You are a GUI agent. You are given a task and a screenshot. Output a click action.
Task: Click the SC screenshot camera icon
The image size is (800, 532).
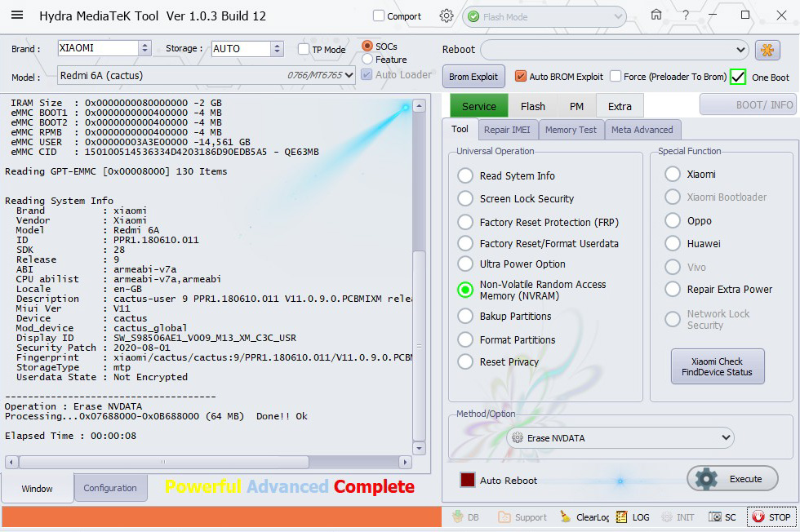(x=716, y=517)
